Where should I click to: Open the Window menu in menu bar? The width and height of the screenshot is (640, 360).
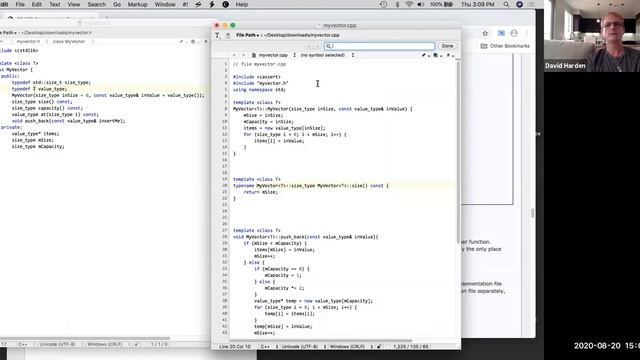click(165, 4)
